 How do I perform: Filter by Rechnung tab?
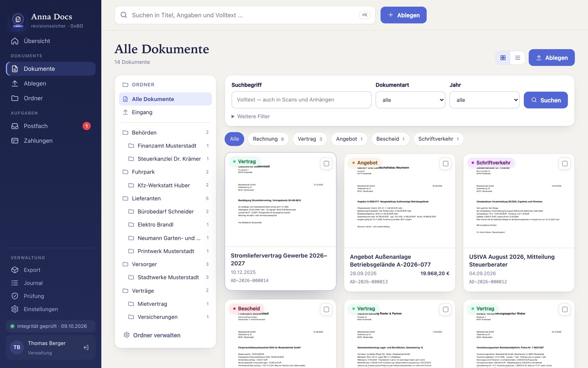[x=268, y=139]
